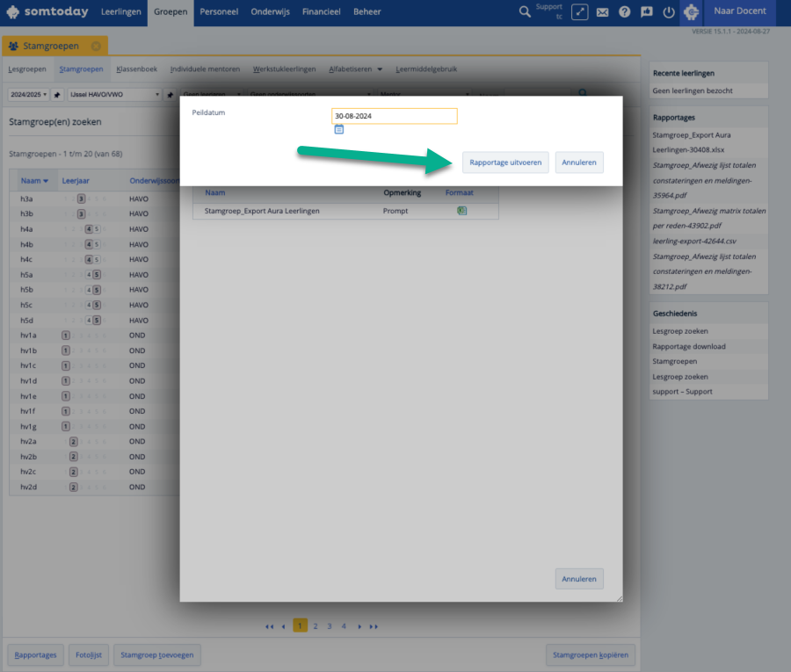Screen dimensions: 791x672
Task: Open the Personeel menu
Action: click(x=219, y=12)
